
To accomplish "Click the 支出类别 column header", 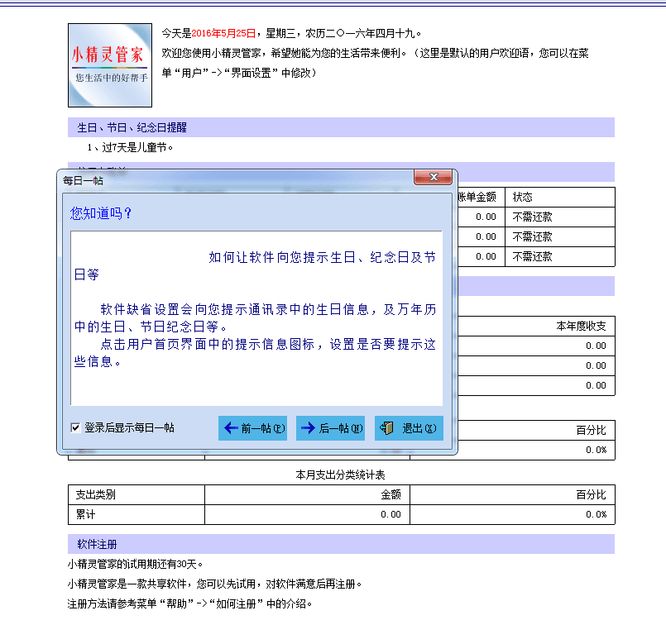I will [x=137, y=494].
